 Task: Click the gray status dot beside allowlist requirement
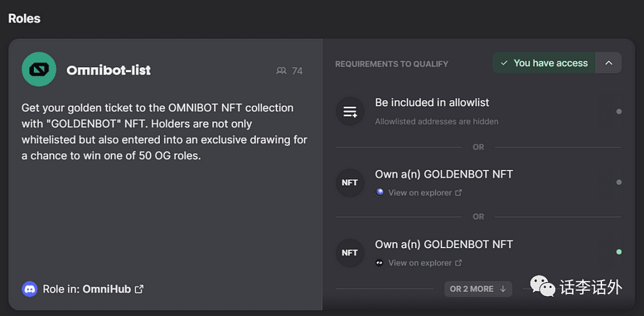click(619, 111)
